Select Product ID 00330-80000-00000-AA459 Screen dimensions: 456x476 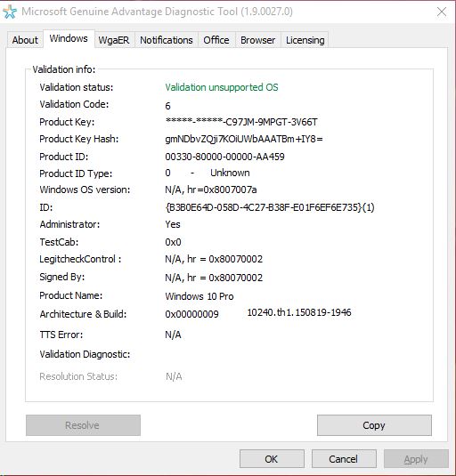[x=224, y=157]
